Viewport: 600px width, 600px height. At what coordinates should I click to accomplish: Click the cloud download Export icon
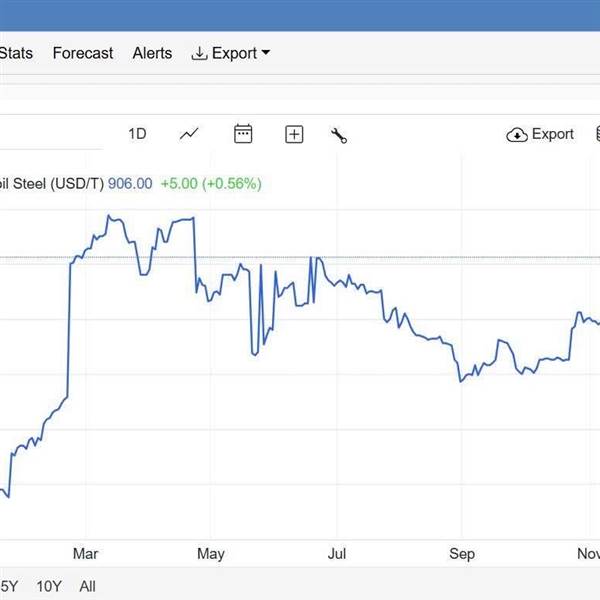(517, 135)
